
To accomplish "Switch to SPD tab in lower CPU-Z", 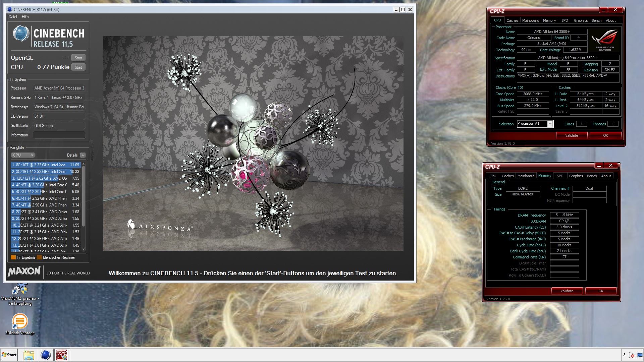I will 560,176.
